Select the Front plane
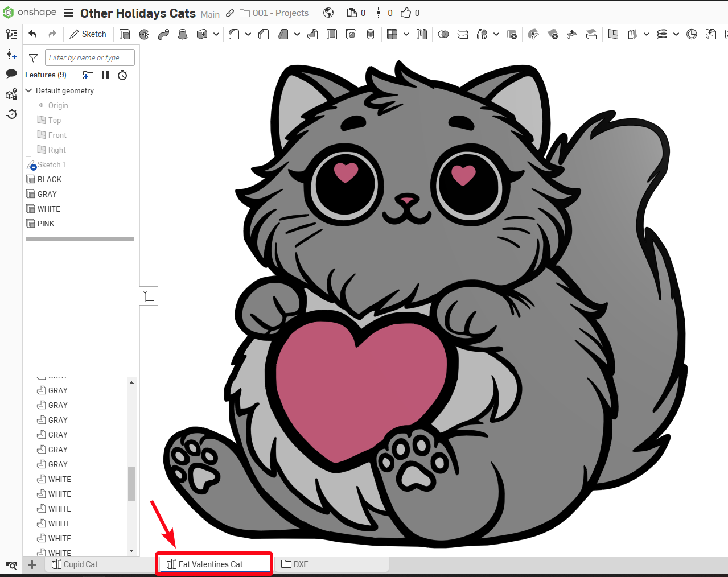This screenshot has width=728, height=577. point(57,135)
